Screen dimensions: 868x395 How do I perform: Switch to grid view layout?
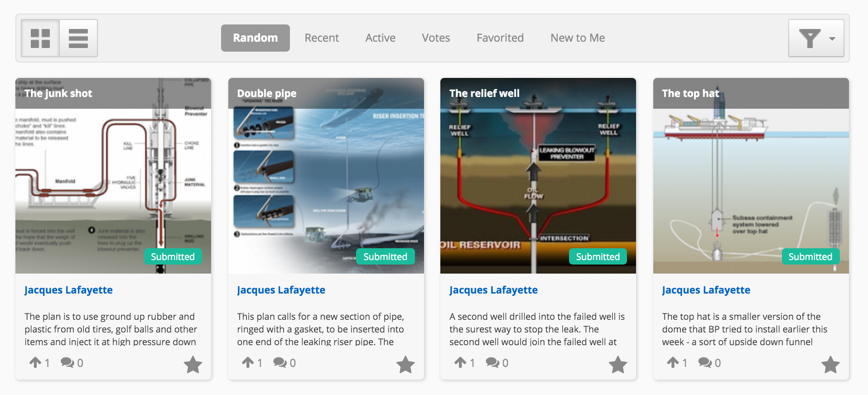[x=40, y=38]
